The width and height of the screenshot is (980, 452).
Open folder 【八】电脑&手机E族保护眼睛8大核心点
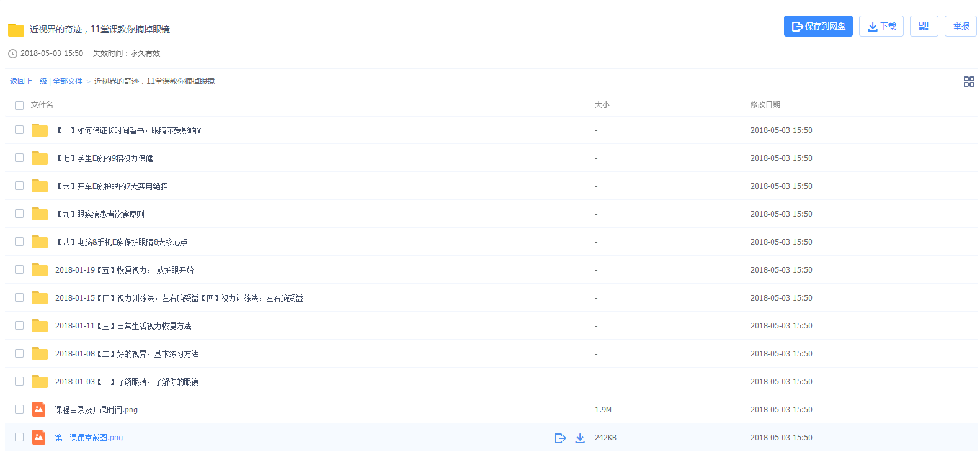tap(122, 242)
